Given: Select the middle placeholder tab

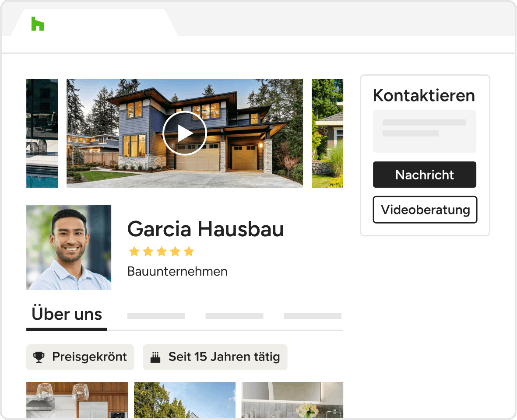Looking at the screenshot, I should point(235,316).
